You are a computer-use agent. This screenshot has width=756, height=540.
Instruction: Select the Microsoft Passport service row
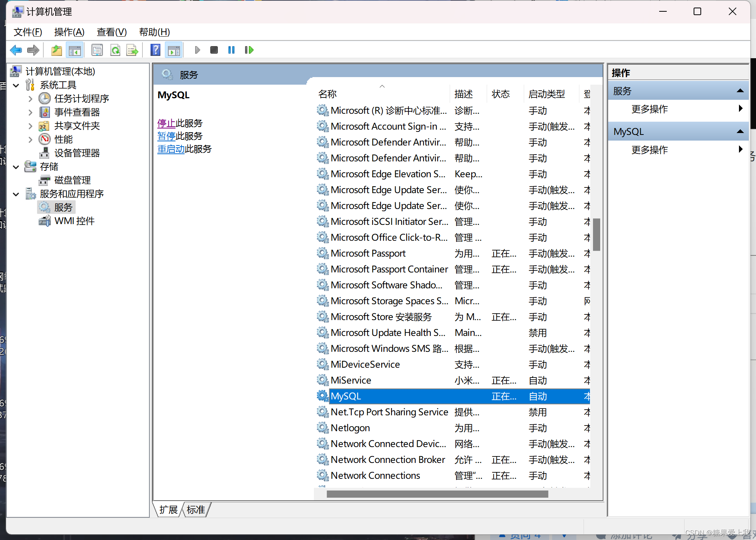click(453, 253)
